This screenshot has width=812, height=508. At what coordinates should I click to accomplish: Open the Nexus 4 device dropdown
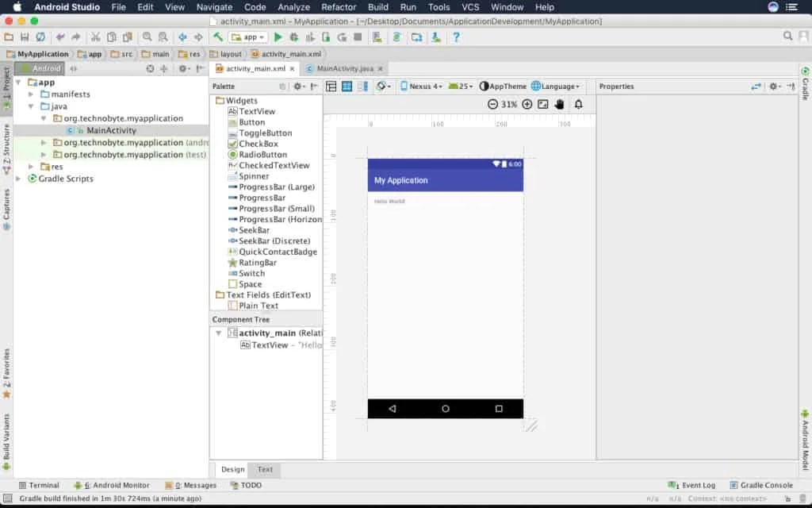click(x=422, y=87)
